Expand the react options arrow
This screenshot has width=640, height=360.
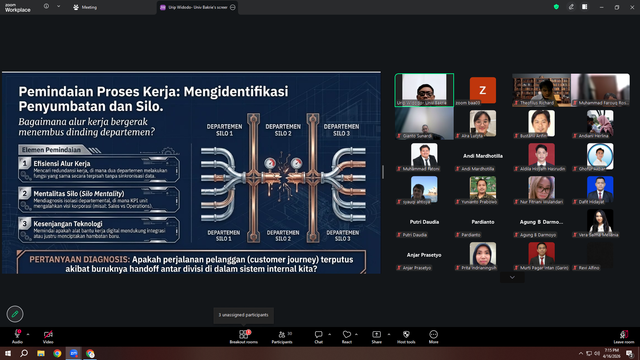pyautogui.click(x=356, y=334)
